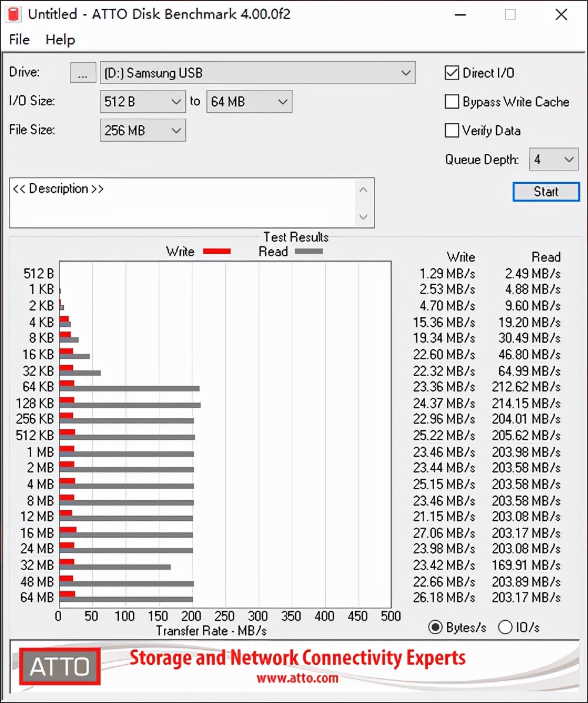Screen dimensions: 588x703
Task: Click the Read column header
Action: [546, 257]
